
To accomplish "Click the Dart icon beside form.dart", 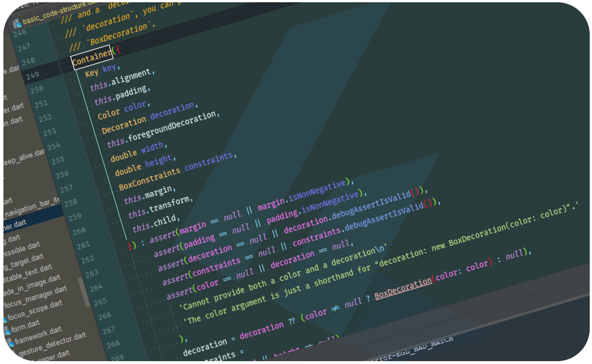I will (7, 331).
